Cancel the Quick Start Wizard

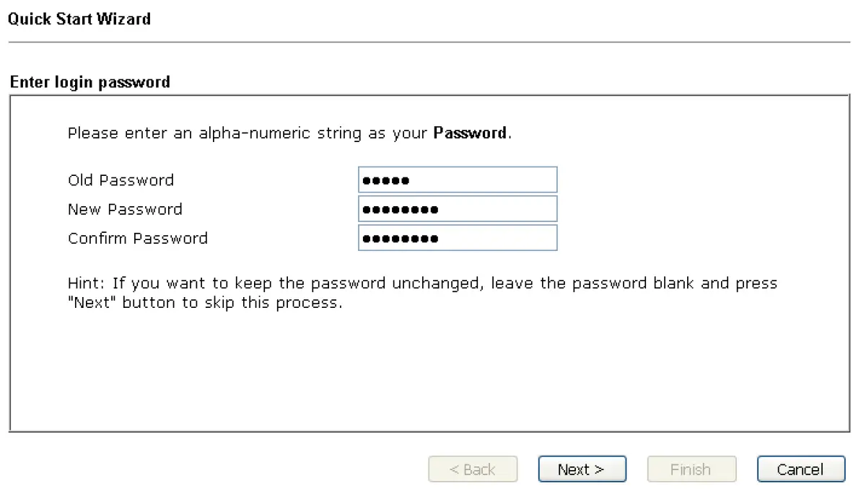point(800,469)
